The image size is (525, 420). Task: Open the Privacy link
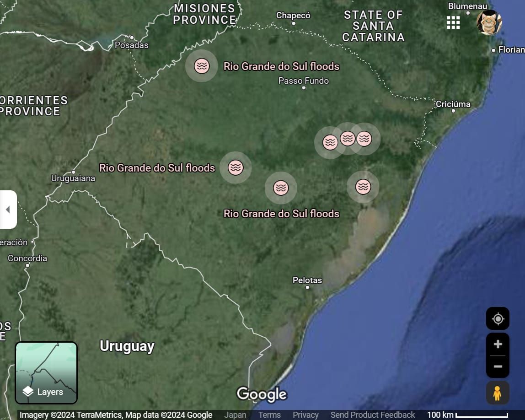tap(305, 415)
